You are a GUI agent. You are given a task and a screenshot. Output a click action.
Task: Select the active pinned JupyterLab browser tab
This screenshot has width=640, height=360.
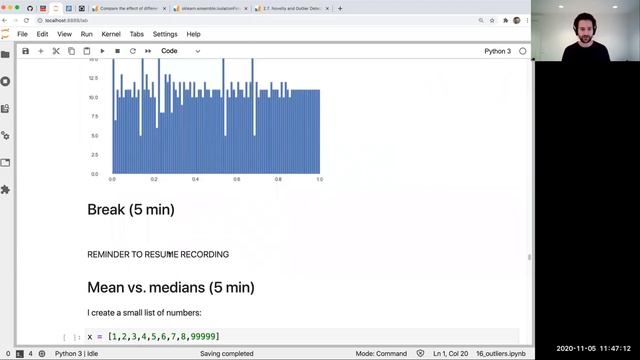(56, 8)
